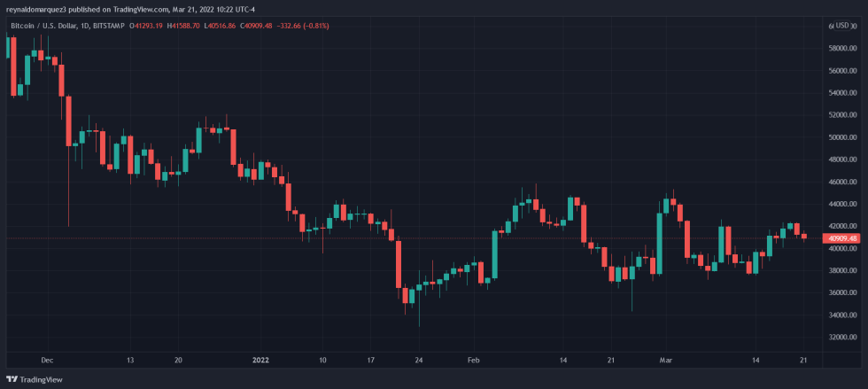The image size is (868, 389).
Task: Click the 13 date label on time axis
Action: click(129, 360)
